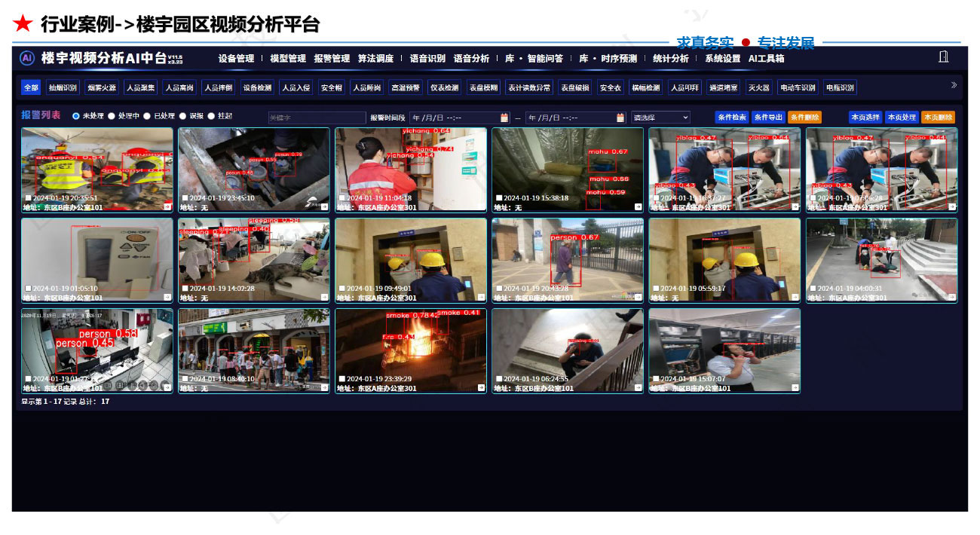Click the AI logo icon in header
This screenshot has height=535, width=980.
click(27, 58)
